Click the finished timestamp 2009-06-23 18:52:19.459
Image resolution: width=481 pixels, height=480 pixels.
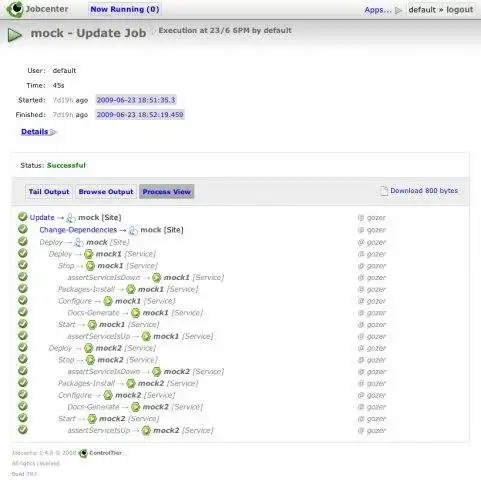[x=140, y=115]
